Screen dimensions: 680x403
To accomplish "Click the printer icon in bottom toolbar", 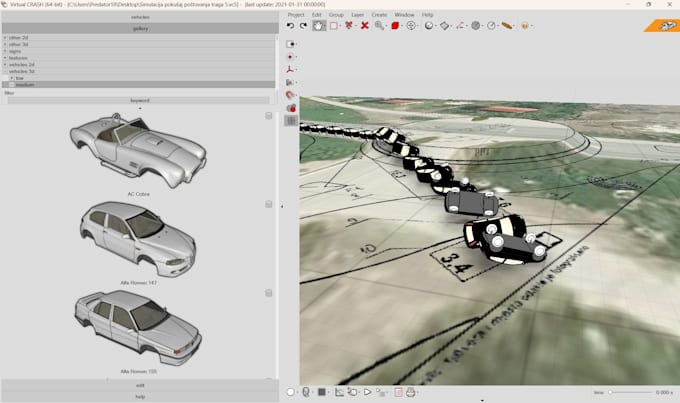I will [x=410, y=392].
